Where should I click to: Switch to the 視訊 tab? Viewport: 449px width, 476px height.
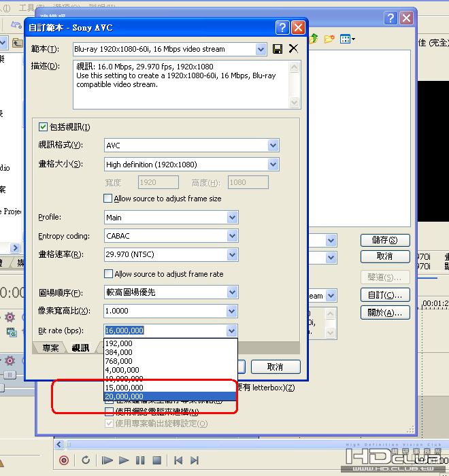coord(80,348)
